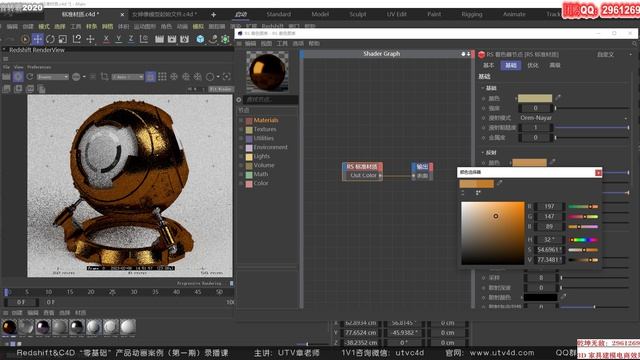This screenshot has height=360, width=640.
Task: Switch to the Animate layout tab
Action: coord(514,14)
